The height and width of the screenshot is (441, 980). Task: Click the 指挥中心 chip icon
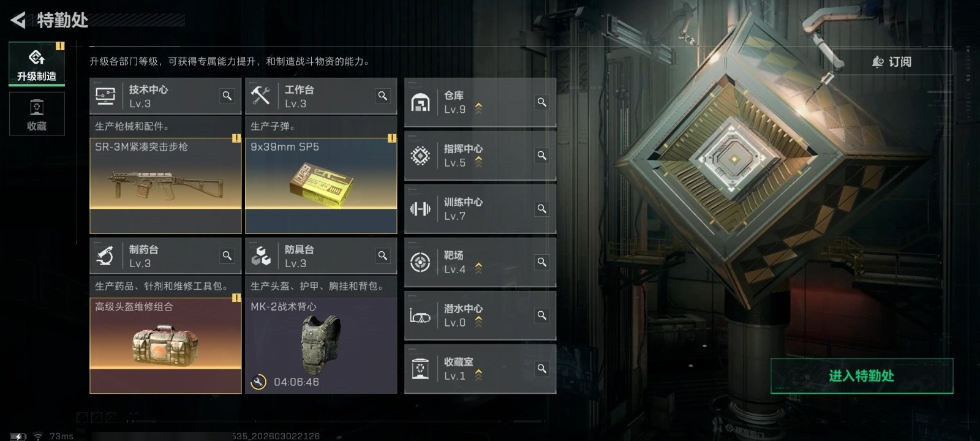tap(420, 156)
